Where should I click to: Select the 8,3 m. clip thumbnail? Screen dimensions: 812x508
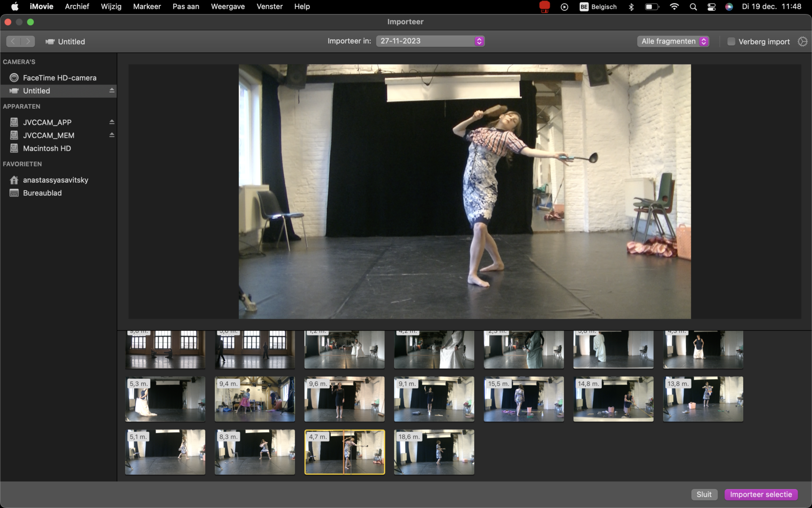255,452
